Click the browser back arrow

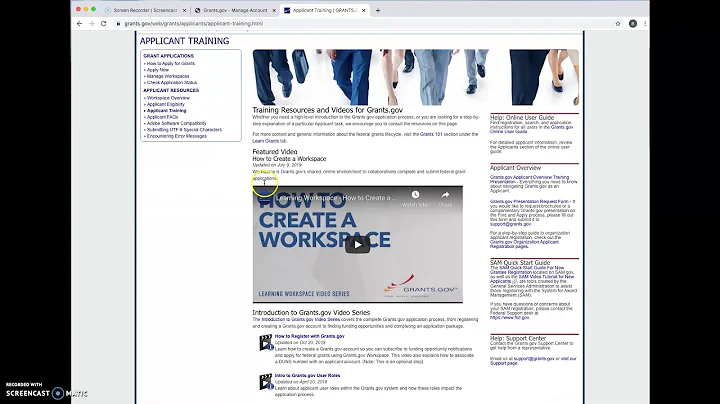pos(79,23)
